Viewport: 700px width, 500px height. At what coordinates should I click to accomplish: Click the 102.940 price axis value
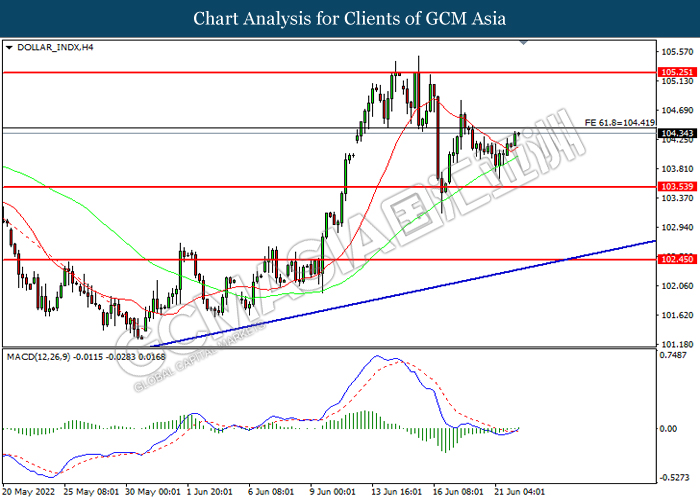click(x=677, y=227)
